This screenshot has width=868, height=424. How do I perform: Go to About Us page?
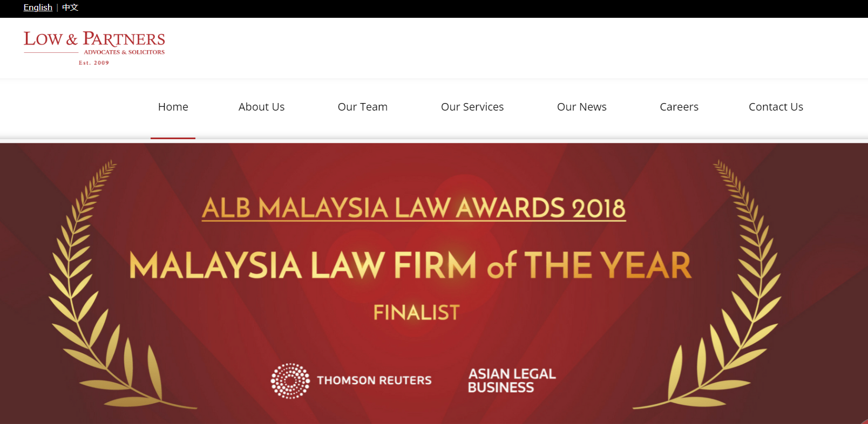click(261, 107)
